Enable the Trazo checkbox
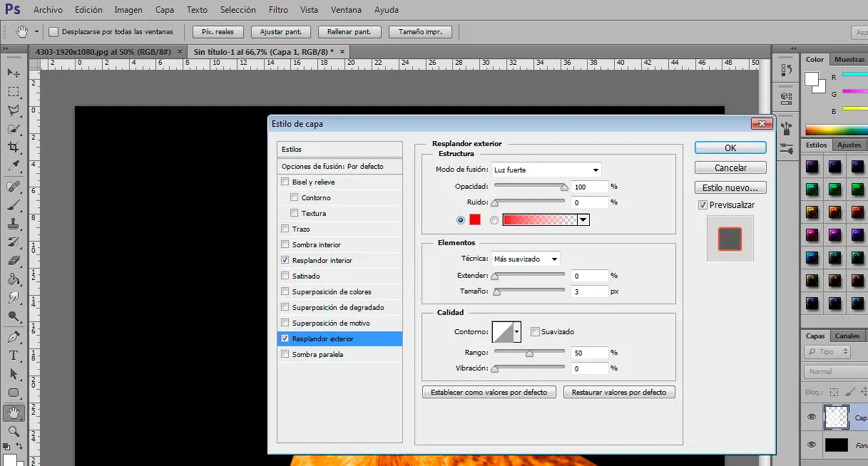The width and height of the screenshot is (868, 466). tap(285, 229)
